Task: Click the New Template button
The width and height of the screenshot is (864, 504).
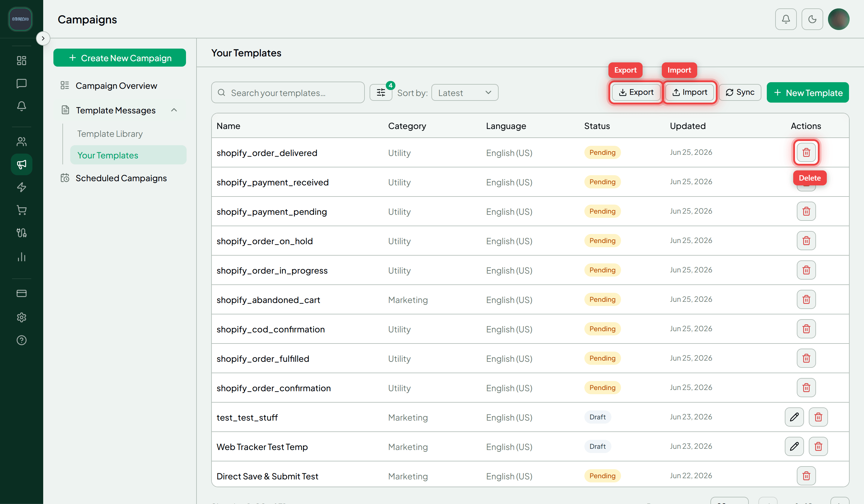Action: click(x=807, y=93)
